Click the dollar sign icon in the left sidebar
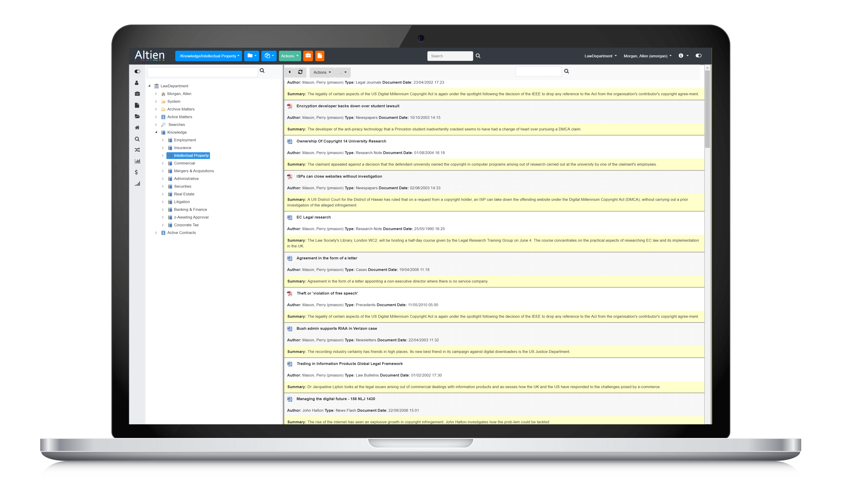The image size is (841, 504). (x=136, y=172)
